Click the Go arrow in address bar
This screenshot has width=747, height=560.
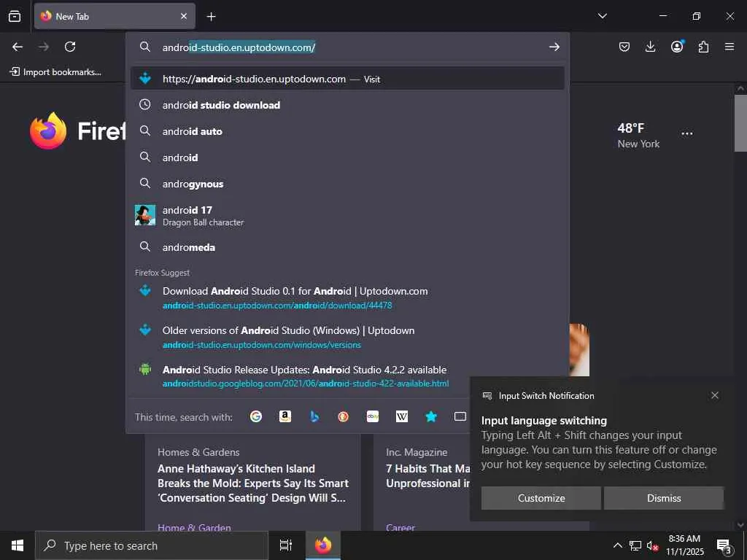(x=554, y=47)
